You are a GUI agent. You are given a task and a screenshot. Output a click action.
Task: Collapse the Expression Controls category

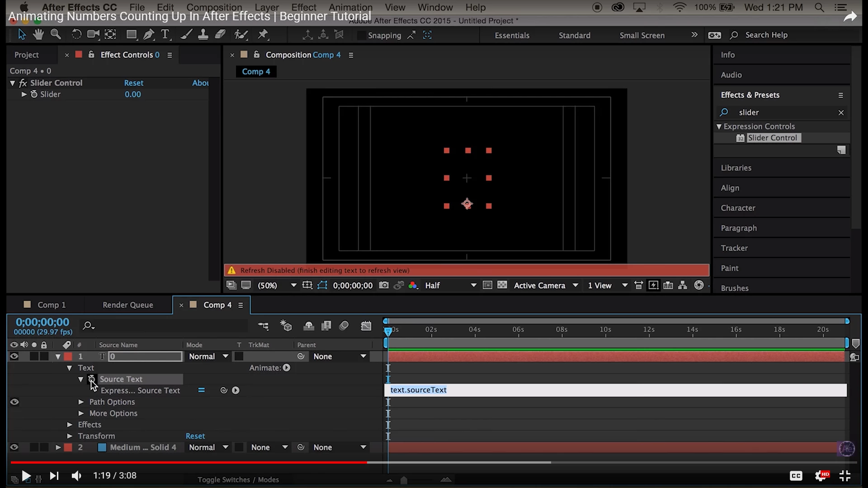[719, 127]
